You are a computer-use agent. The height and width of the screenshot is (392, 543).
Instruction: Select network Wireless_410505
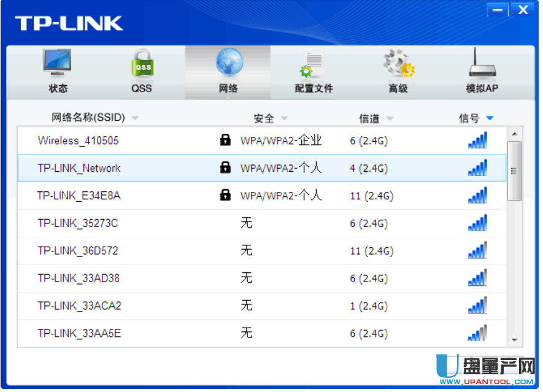coord(262,140)
